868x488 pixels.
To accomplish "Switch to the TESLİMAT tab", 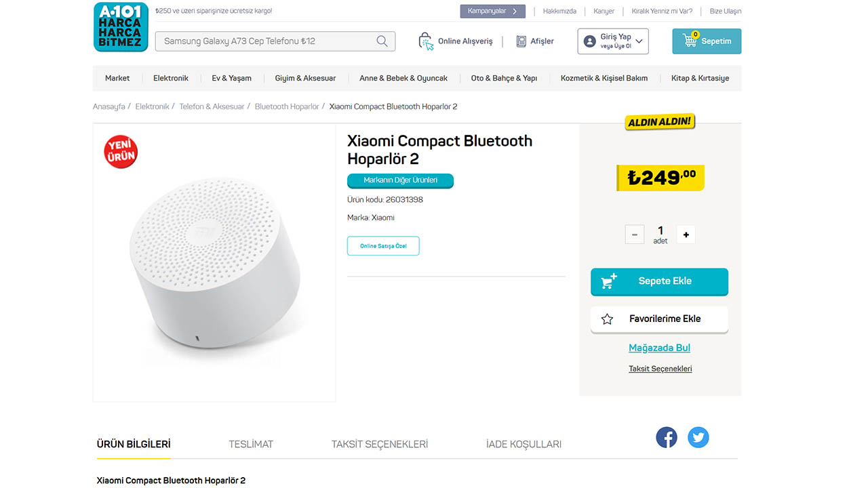I will click(251, 445).
